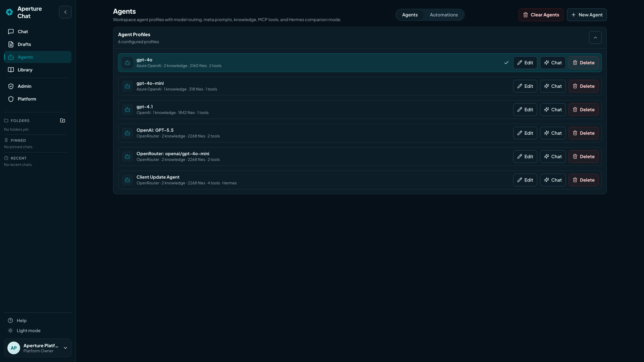
Task: Start chat with gpt-4o-mini agent
Action: point(553,86)
